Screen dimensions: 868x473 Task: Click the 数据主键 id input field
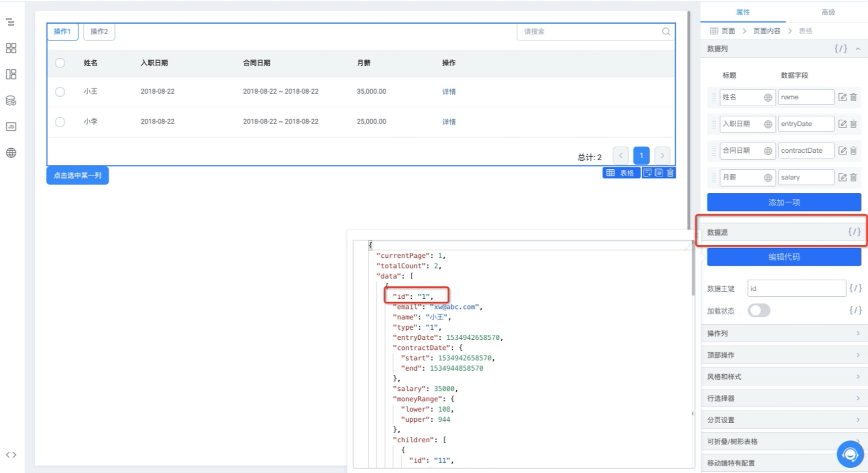(797, 289)
